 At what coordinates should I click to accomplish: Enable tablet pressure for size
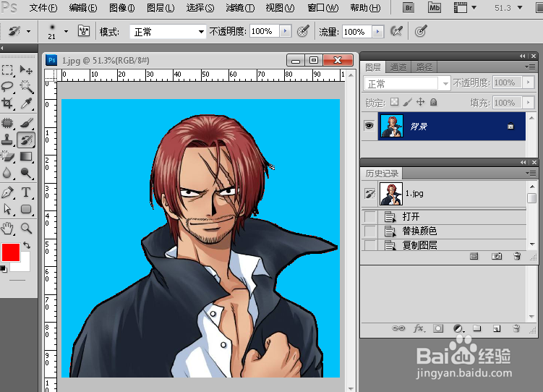click(421, 31)
